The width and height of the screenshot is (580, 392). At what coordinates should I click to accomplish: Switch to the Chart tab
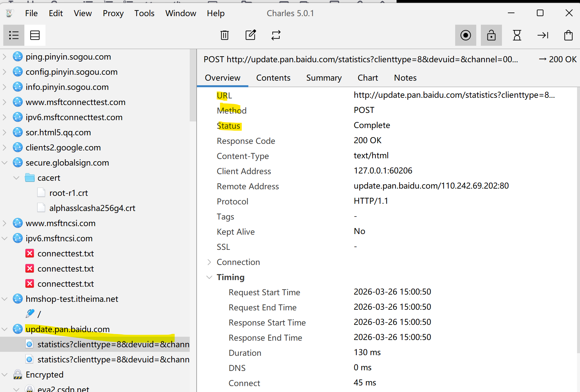368,78
